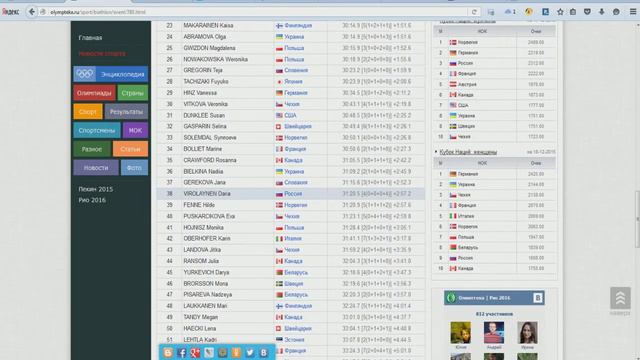Image resolution: width=640 pixels, height=360 pixels.
Task: Open the Спорт orange tile
Action: click(x=88, y=111)
